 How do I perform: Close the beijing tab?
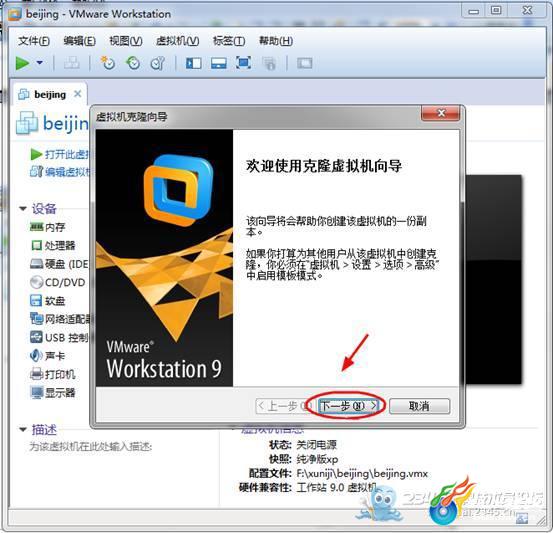click(78, 94)
